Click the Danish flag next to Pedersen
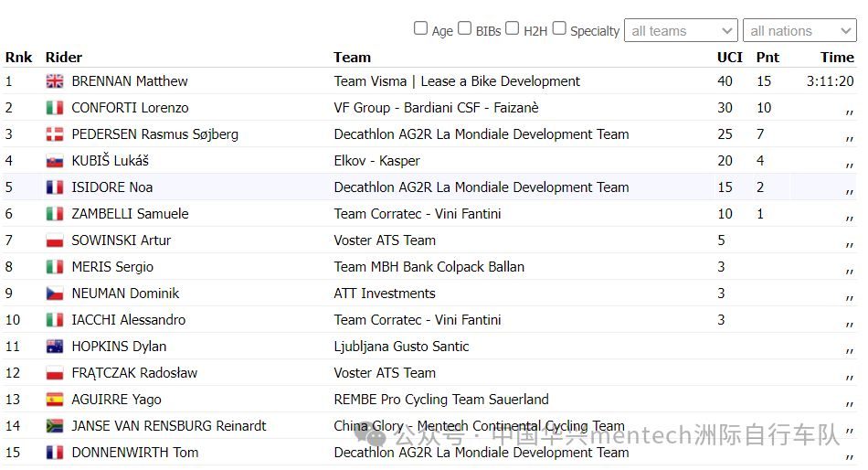 click(54, 134)
